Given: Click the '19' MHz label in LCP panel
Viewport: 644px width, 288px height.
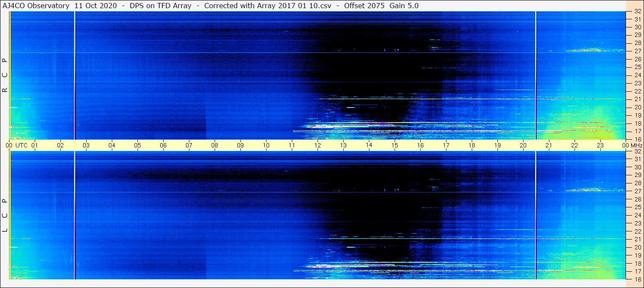Looking at the screenshot, I should 637,255.
